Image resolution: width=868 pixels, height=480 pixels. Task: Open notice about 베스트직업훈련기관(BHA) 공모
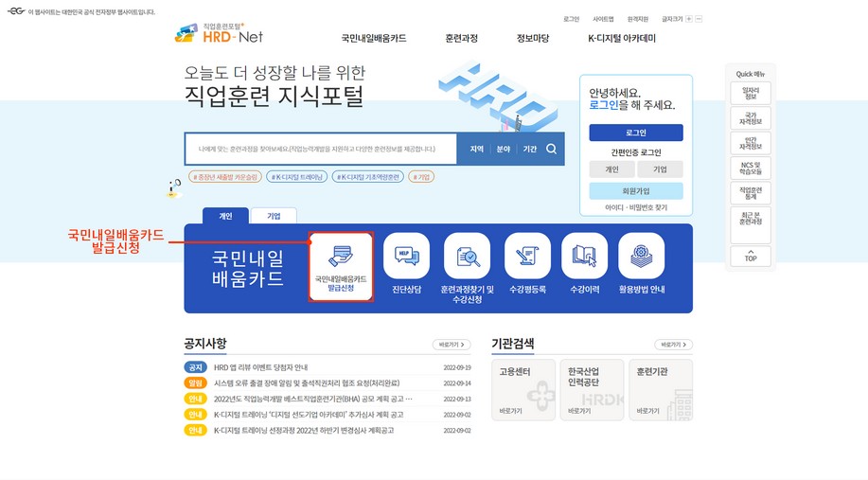pyautogui.click(x=312, y=399)
